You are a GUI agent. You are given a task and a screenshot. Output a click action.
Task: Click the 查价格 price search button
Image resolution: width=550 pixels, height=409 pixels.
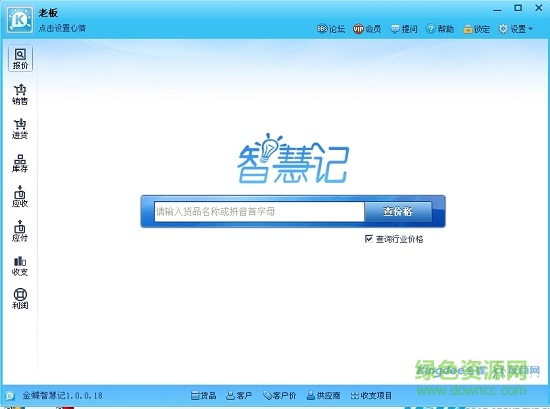398,211
